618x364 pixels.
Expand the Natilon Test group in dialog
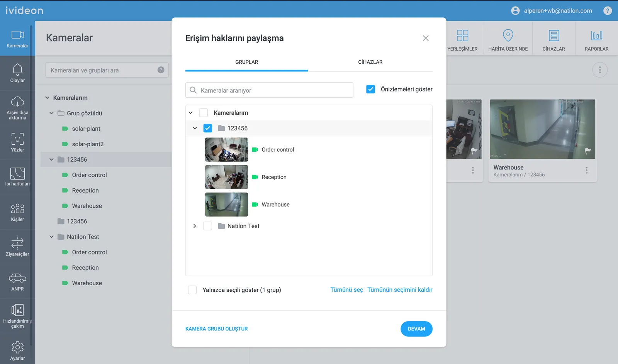click(195, 226)
